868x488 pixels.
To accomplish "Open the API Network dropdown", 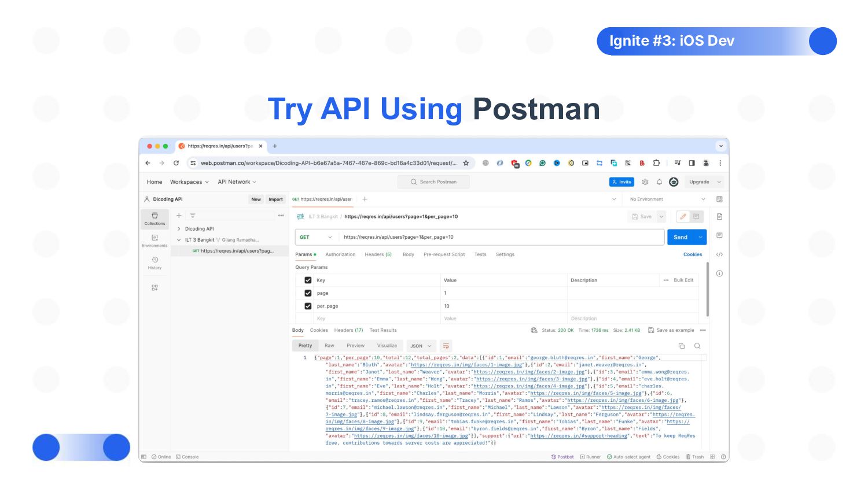I will [x=237, y=182].
